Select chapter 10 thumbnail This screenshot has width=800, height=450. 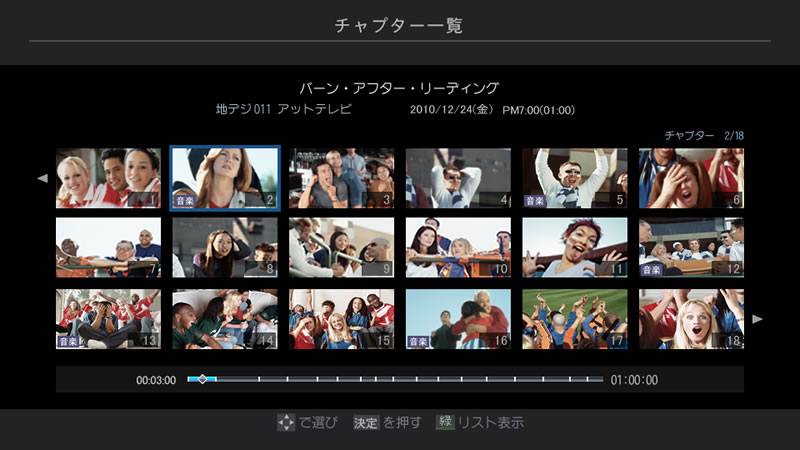[458, 248]
